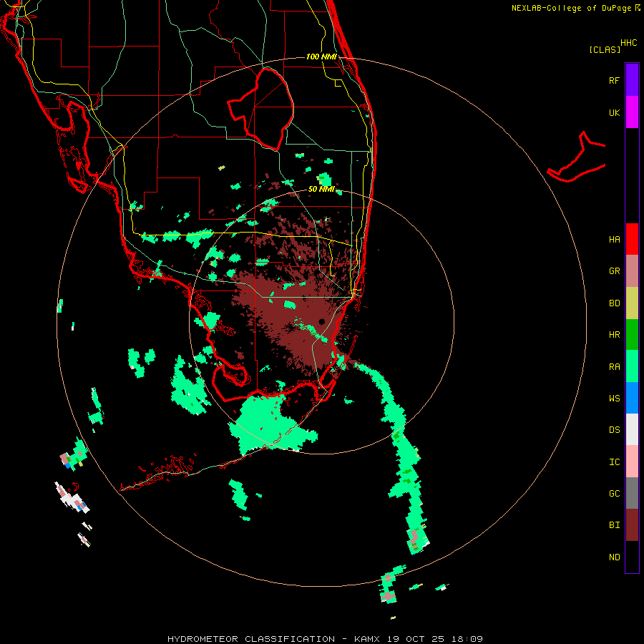The width and height of the screenshot is (644, 644).
Task: Select the BD yellow legend swatch
Action: [632, 303]
